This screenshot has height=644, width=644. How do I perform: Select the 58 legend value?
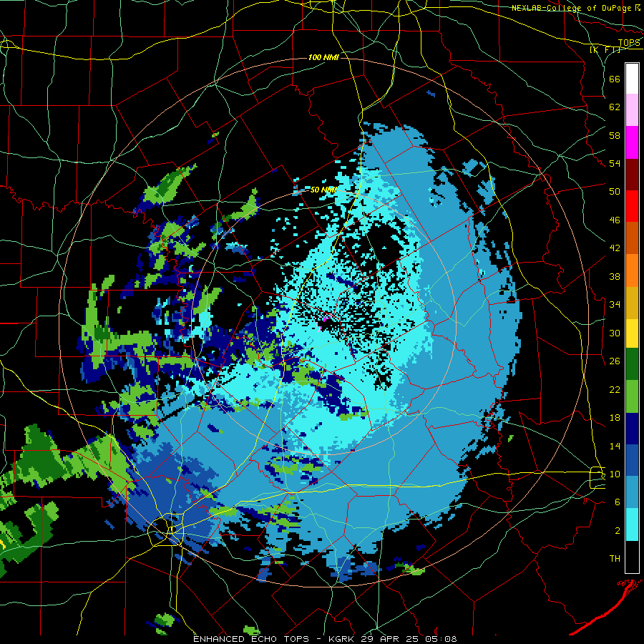pos(615,135)
